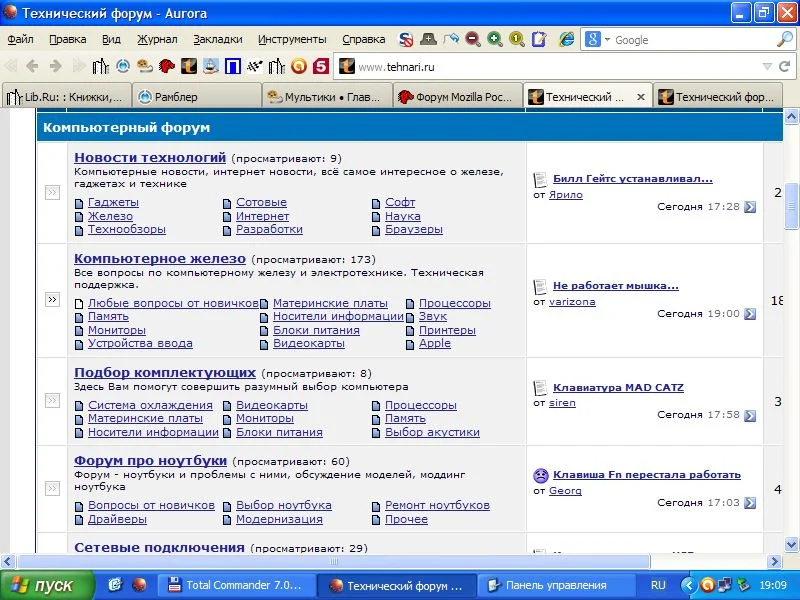Switch to the Рамблер tab
The image size is (800, 600).
coord(197,96)
